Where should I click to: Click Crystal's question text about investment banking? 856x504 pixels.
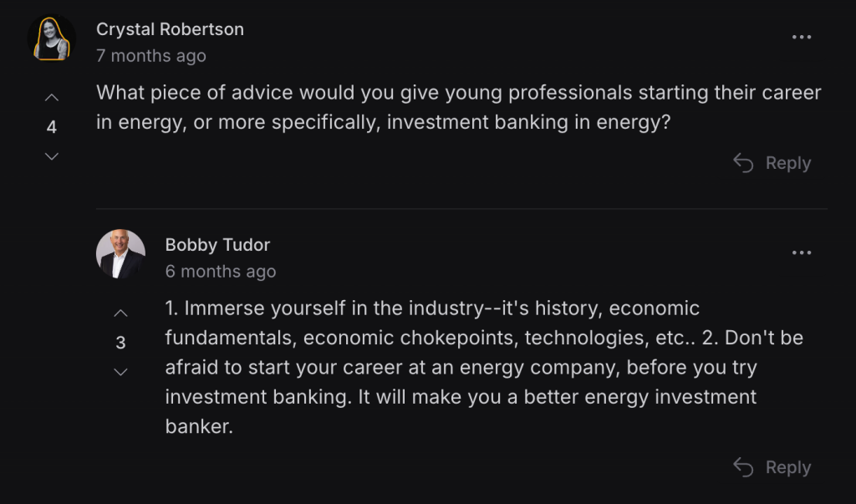(459, 108)
